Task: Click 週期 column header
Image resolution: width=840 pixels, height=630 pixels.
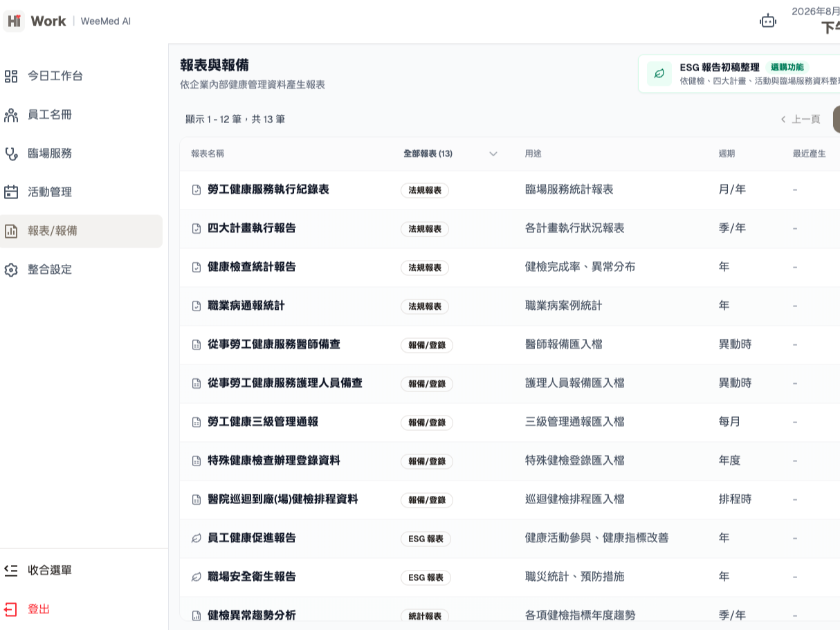Action: [727, 154]
